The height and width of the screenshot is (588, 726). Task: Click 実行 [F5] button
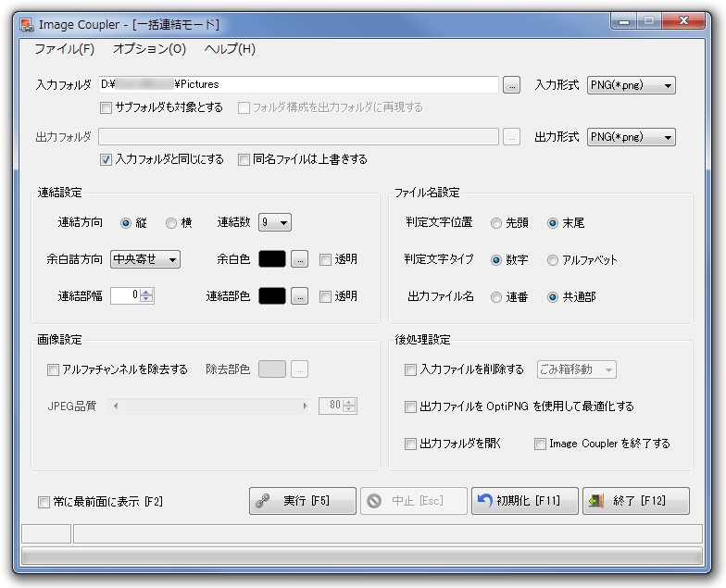click(302, 501)
